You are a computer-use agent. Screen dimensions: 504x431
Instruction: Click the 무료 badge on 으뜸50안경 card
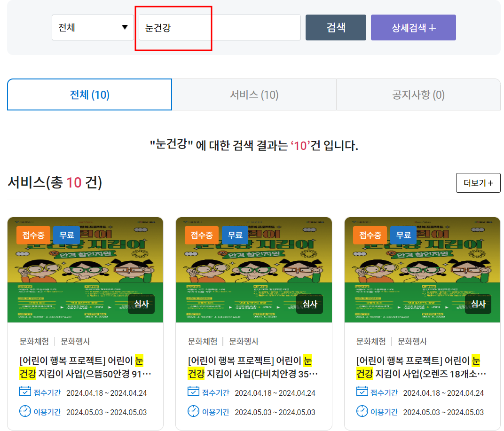(x=67, y=235)
